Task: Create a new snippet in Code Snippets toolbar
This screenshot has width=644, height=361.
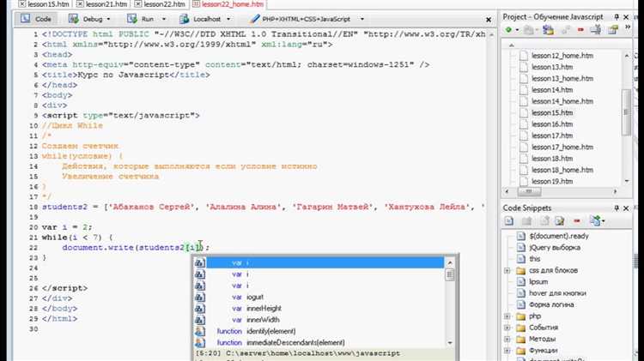Action: tap(509, 221)
